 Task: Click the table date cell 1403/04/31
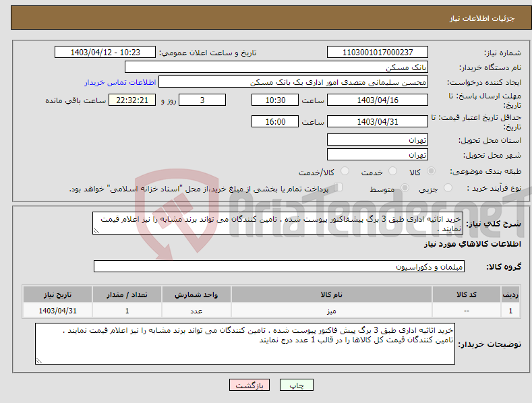[57, 311]
